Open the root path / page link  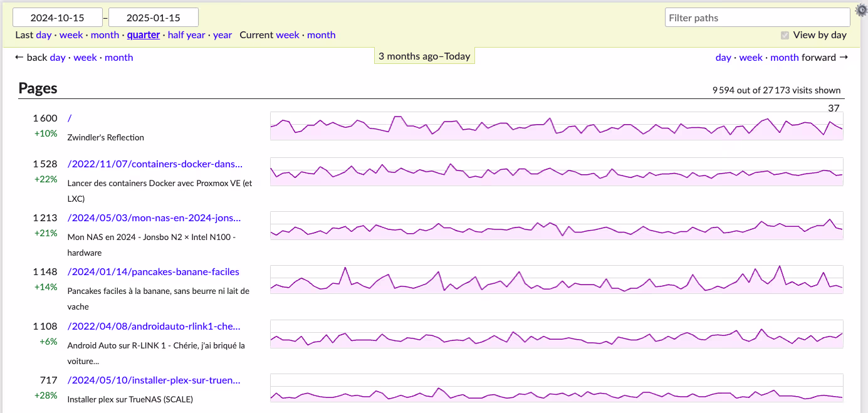coord(70,118)
